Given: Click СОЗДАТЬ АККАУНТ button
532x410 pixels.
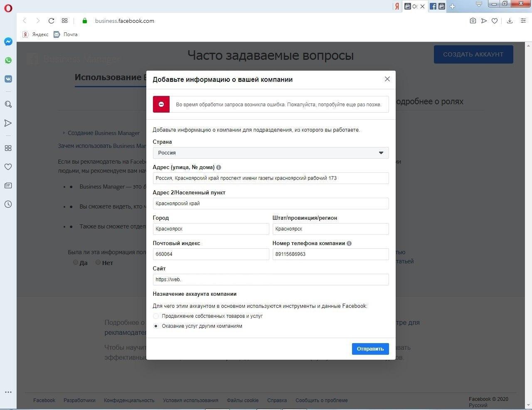Looking at the screenshot, I should click(473, 54).
